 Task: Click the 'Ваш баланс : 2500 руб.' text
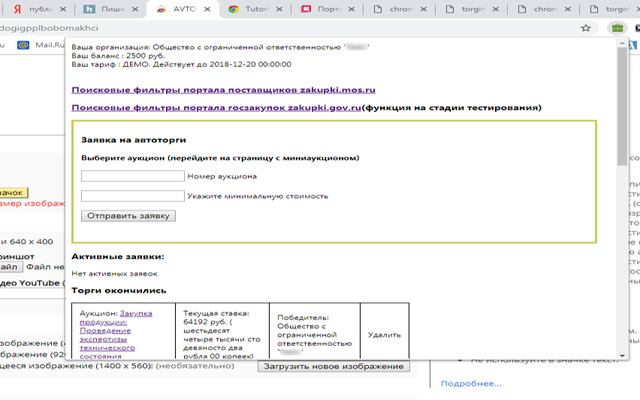(x=118, y=56)
